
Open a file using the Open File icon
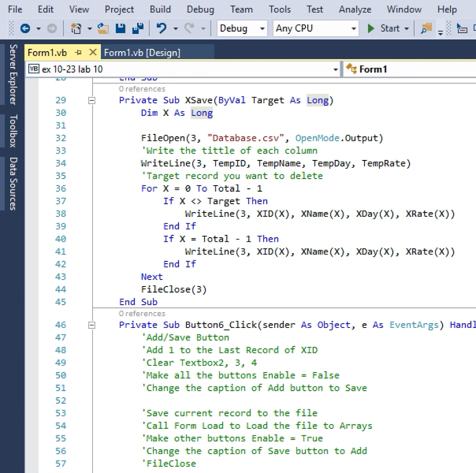103,28
